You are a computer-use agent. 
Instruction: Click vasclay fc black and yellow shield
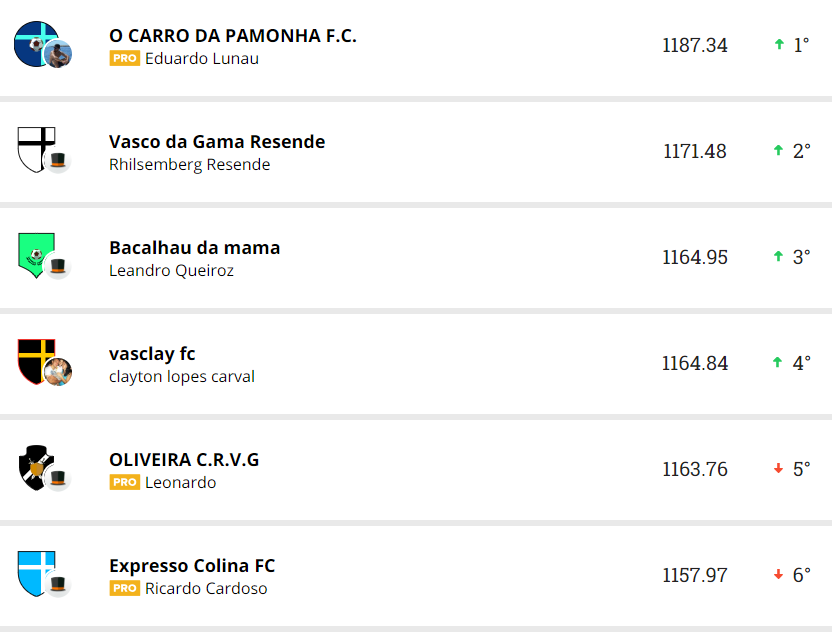[33, 358]
